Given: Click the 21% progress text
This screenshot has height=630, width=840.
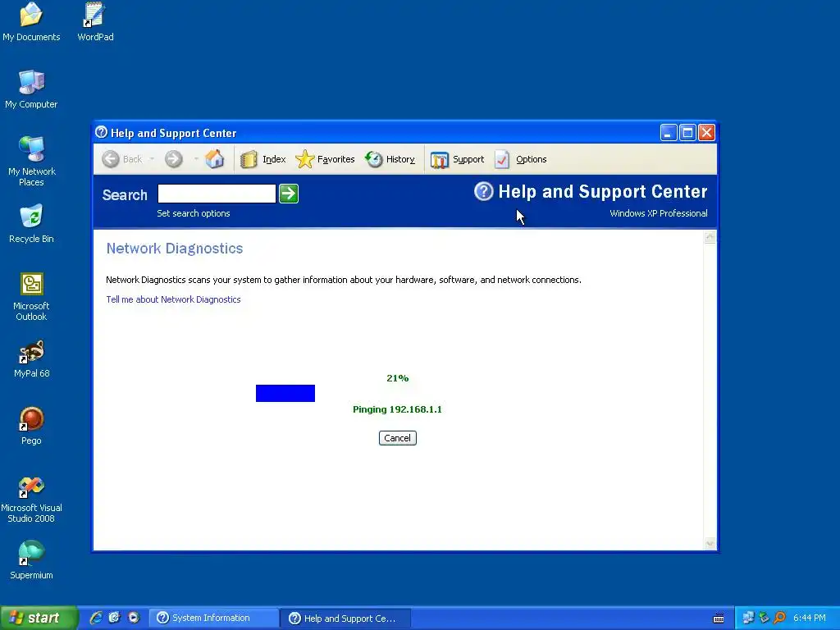Looking at the screenshot, I should click(398, 378).
